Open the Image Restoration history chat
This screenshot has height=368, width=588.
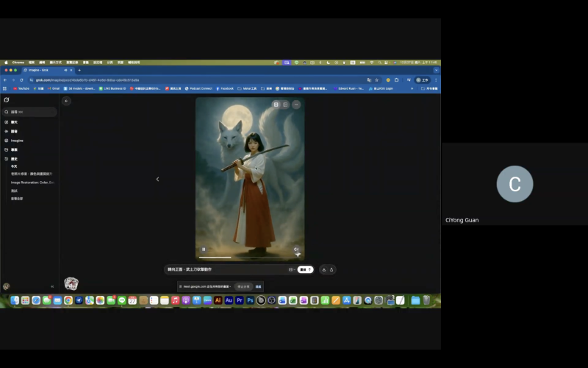(32, 182)
